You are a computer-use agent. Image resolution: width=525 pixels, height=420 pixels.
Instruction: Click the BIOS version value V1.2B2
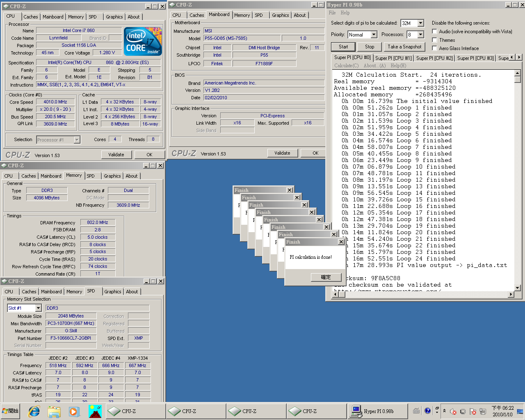point(264,90)
